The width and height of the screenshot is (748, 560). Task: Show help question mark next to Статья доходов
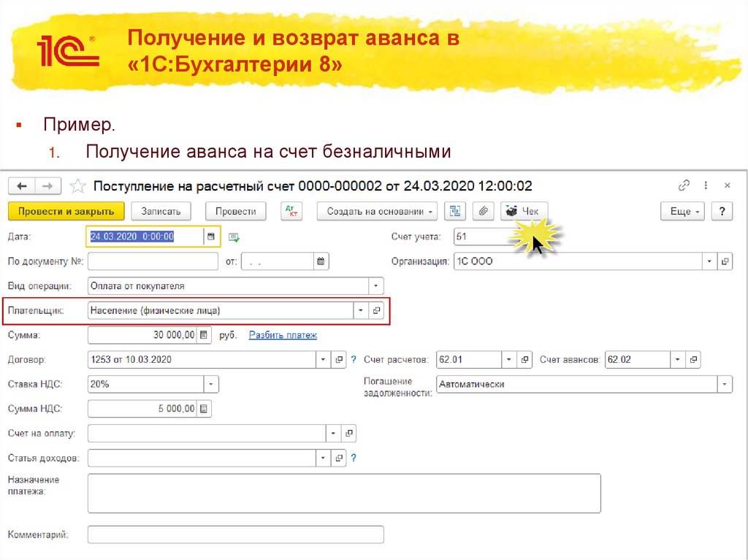pyautogui.click(x=354, y=458)
